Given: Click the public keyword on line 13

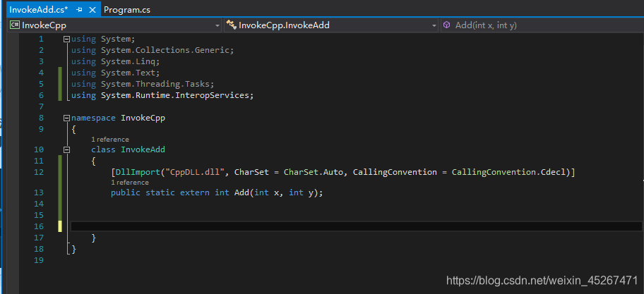Looking at the screenshot, I should pyautogui.click(x=126, y=192).
